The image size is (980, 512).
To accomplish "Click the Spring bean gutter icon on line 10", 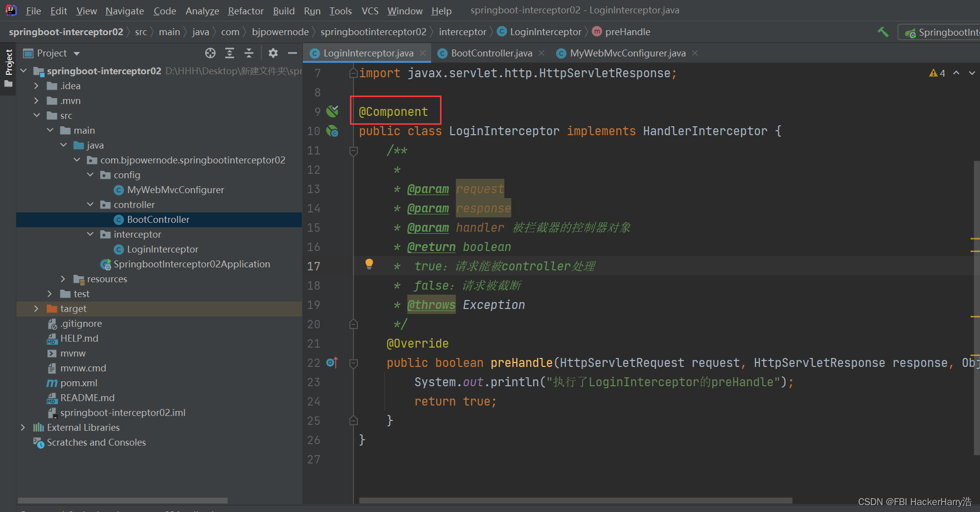I will (x=333, y=131).
